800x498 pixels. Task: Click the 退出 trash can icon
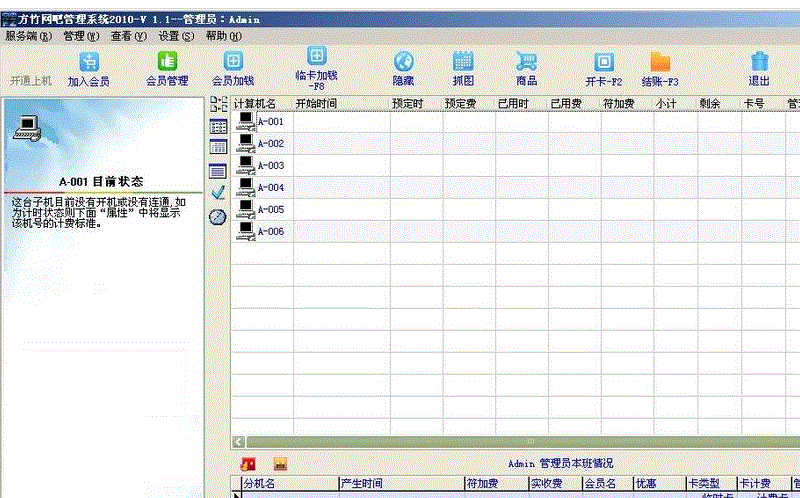click(759, 62)
